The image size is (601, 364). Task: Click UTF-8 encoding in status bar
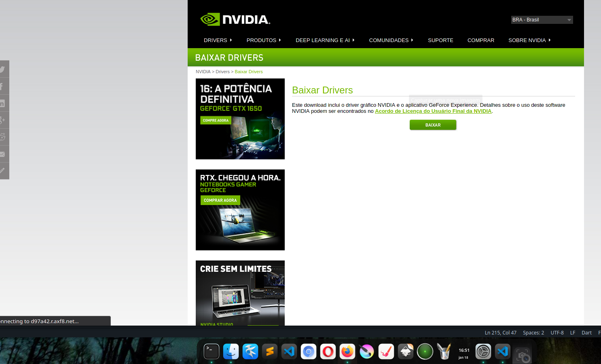click(x=557, y=332)
